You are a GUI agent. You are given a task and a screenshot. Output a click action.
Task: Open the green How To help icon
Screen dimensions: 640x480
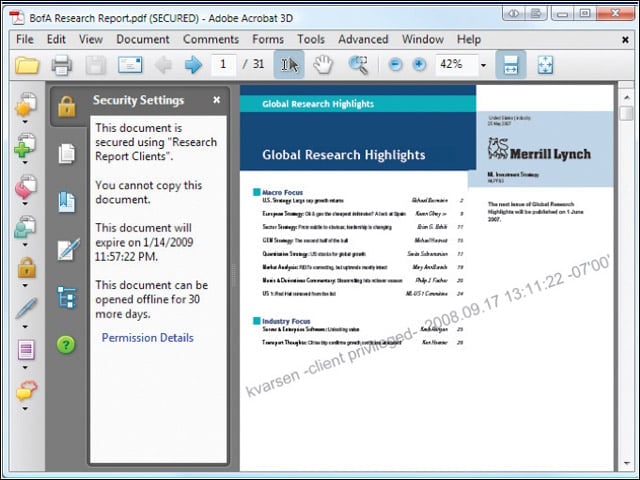tap(66, 344)
